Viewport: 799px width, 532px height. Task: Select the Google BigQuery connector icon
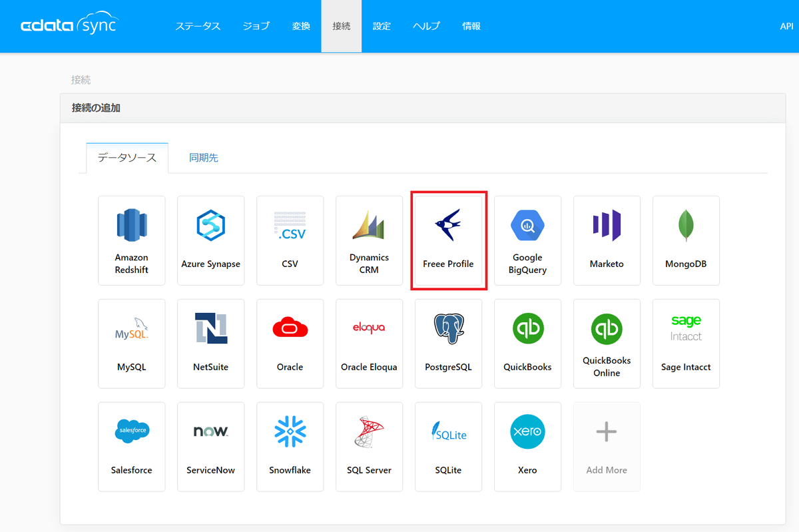(x=527, y=240)
